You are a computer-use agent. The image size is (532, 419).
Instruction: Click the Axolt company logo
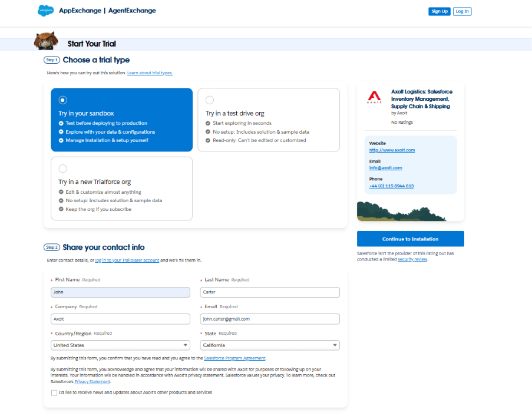pos(374,97)
